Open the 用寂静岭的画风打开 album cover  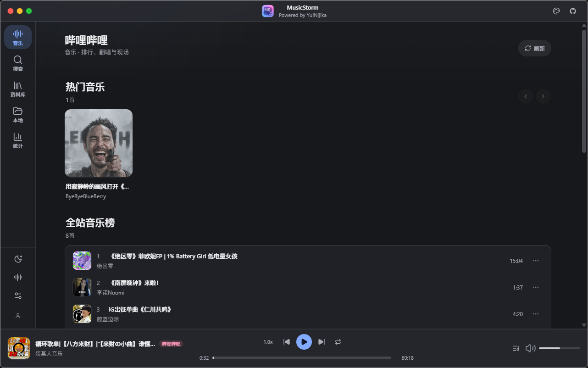(x=99, y=143)
